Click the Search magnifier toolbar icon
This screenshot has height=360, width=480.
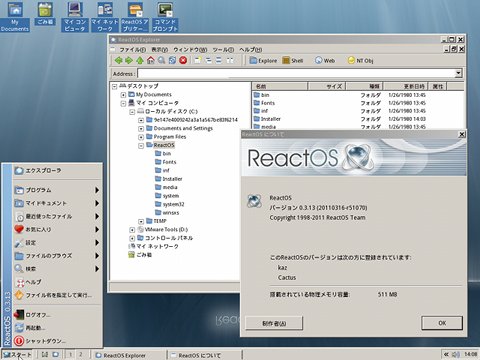pyautogui.click(x=161, y=60)
